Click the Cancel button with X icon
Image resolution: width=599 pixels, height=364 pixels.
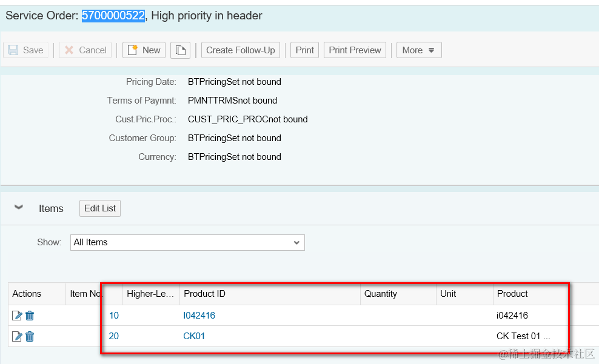85,50
